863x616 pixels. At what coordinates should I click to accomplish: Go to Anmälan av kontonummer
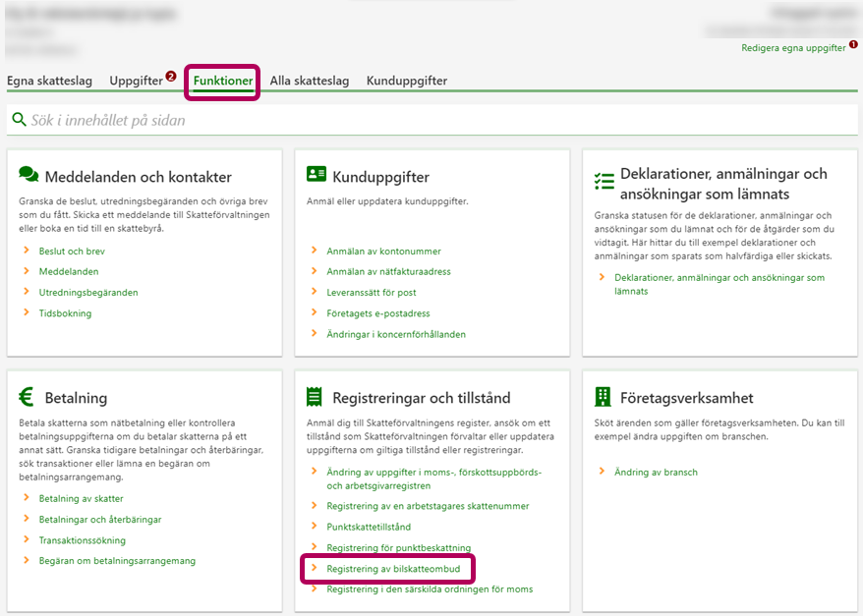pyautogui.click(x=383, y=252)
